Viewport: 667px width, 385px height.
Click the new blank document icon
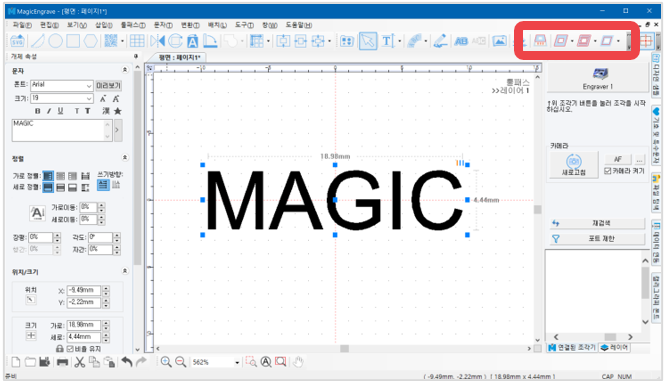[x=16, y=362]
